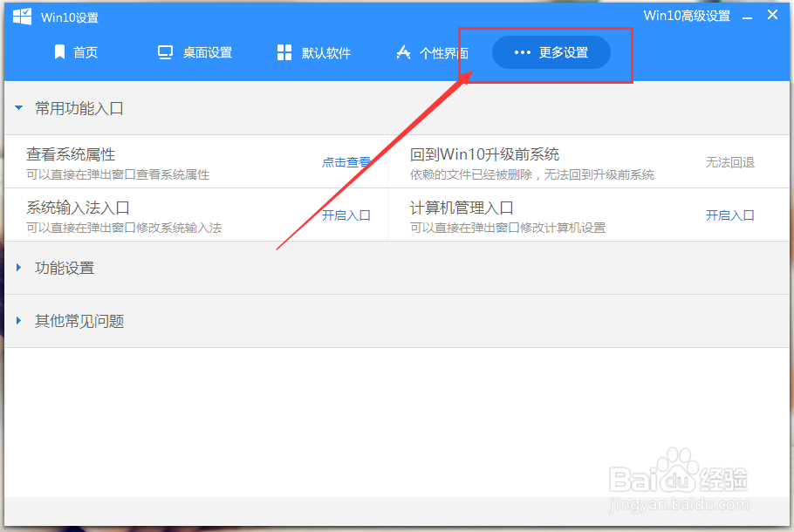This screenshot has width=794, height=532.
Task: Click 开启入口 for 计算机管理入口
Action: tap(730, 215)
